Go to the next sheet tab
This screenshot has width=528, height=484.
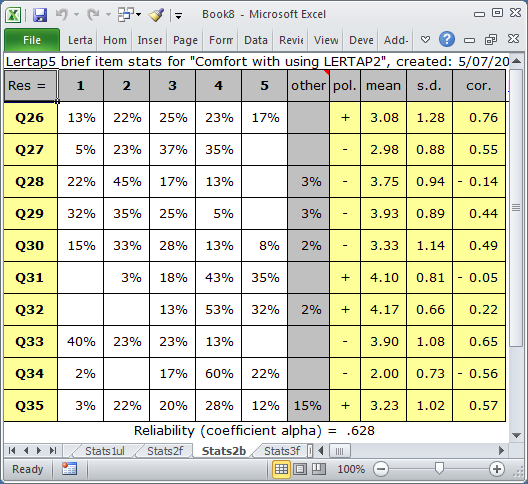tap(39, 450)
